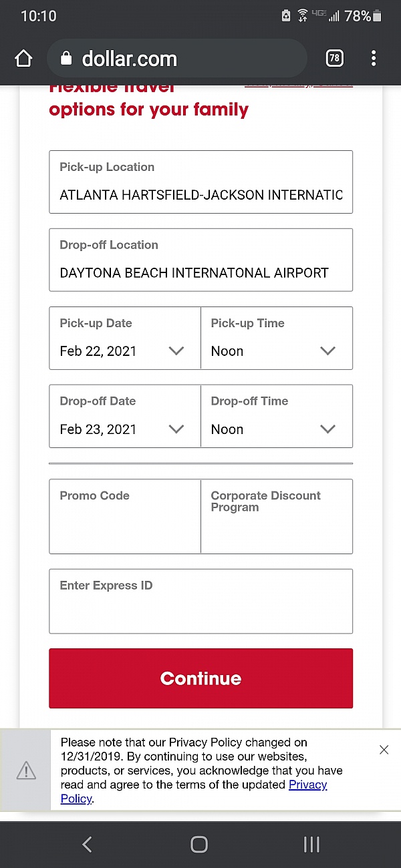Open the tab switcher showing 78 tabs
401x868 pixels.
pyautogui.click(x=334, y=59)
